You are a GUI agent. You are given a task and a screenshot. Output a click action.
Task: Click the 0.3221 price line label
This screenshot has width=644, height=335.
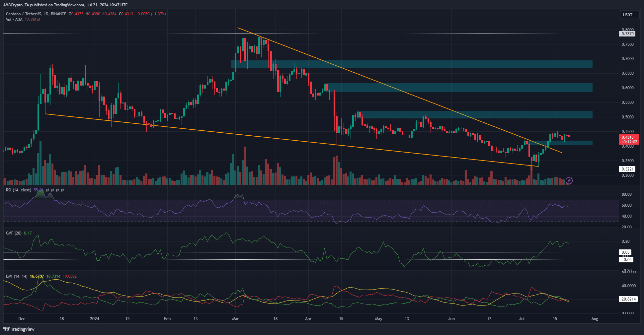click(x=627, y=169)
